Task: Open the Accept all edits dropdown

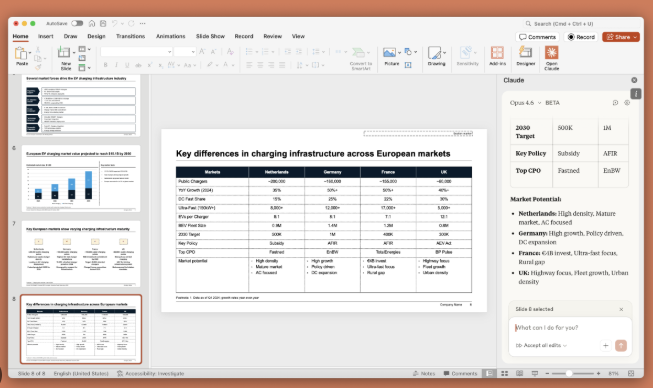Action: (x=541, y=346)
